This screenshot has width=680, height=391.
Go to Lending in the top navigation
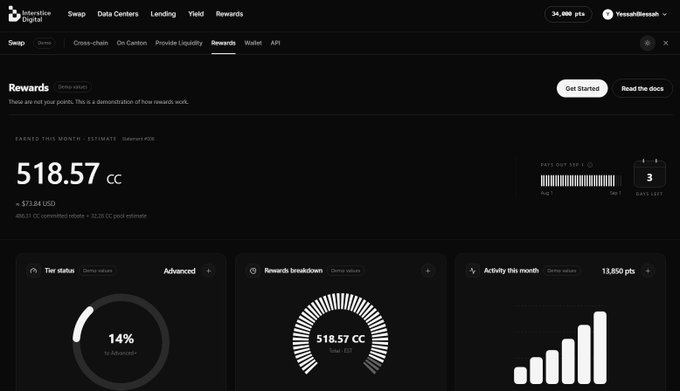[x=163, y=14]
